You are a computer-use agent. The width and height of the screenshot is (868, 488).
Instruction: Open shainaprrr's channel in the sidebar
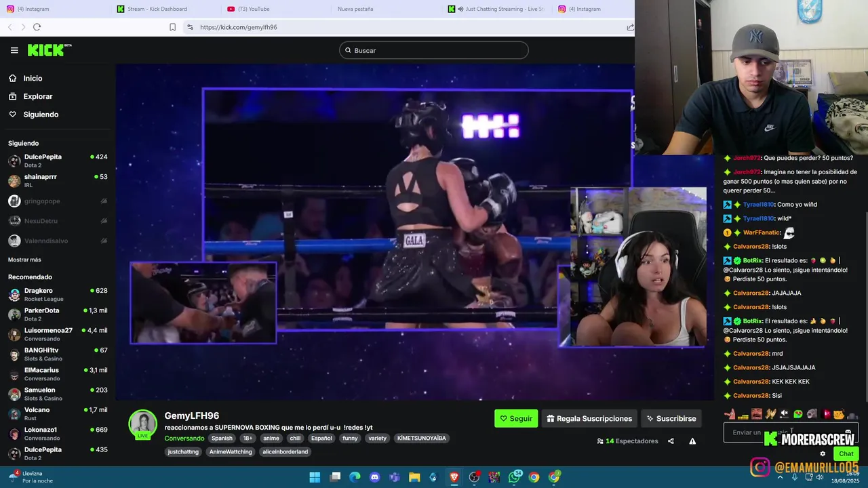58,180
